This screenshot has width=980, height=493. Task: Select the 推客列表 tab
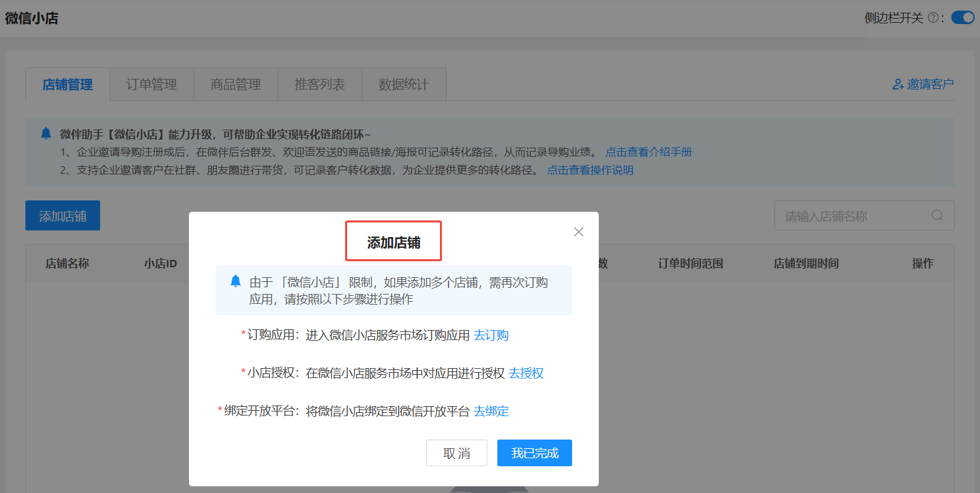(320, 84)
